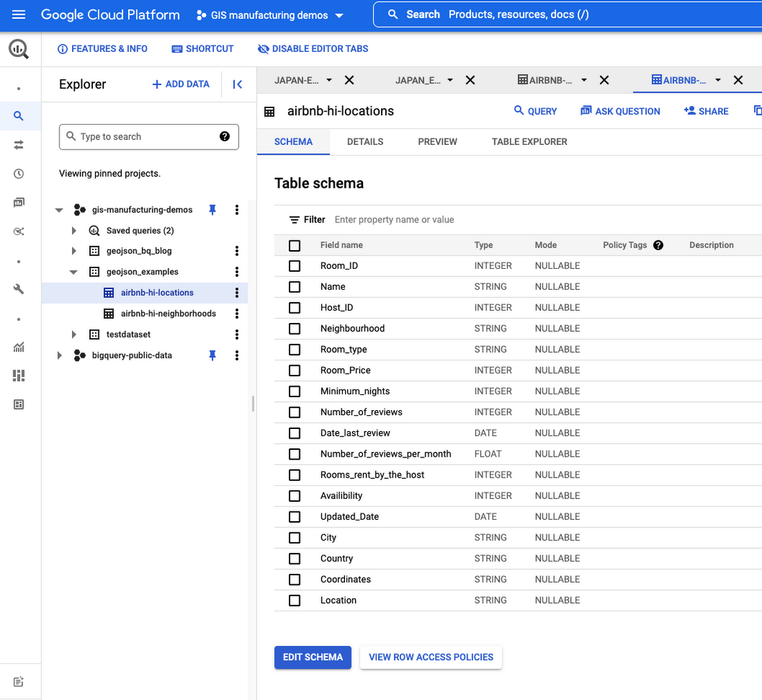Open actions menu for testdataset
This screenshot has height=700, width=762.
[x=237, y=335]
